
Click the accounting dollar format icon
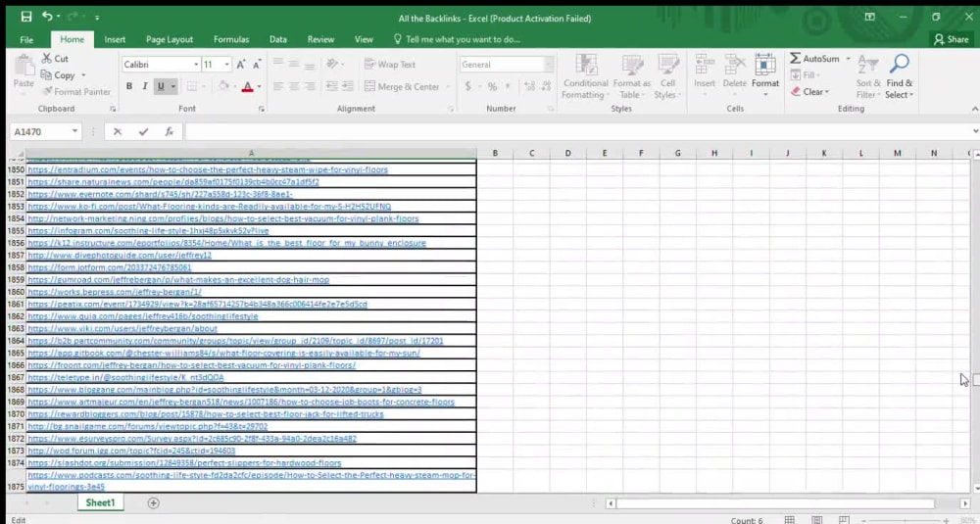pos(467,87)
